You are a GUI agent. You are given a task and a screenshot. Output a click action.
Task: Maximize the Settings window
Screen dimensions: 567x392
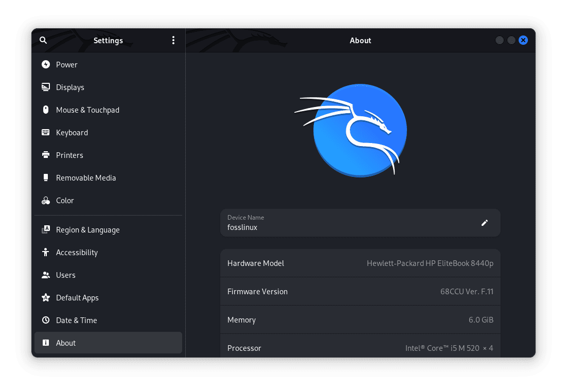pyautogui.click(x=511, y=40)
